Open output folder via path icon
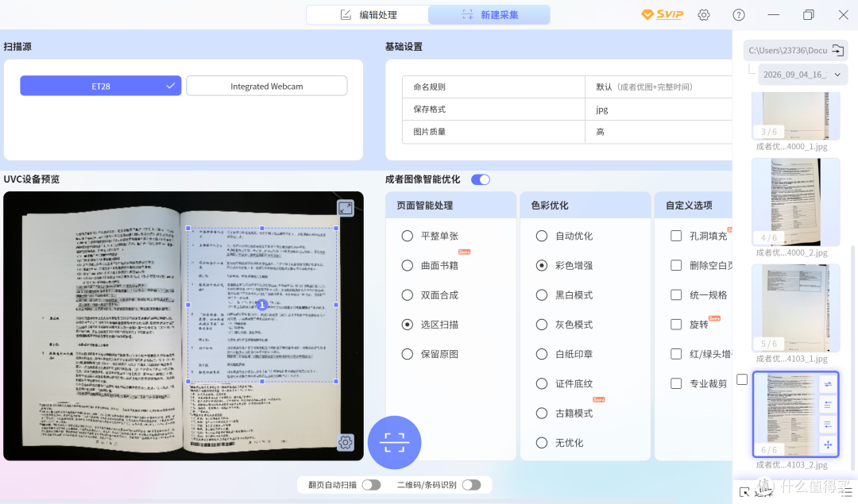 (837, 50)
